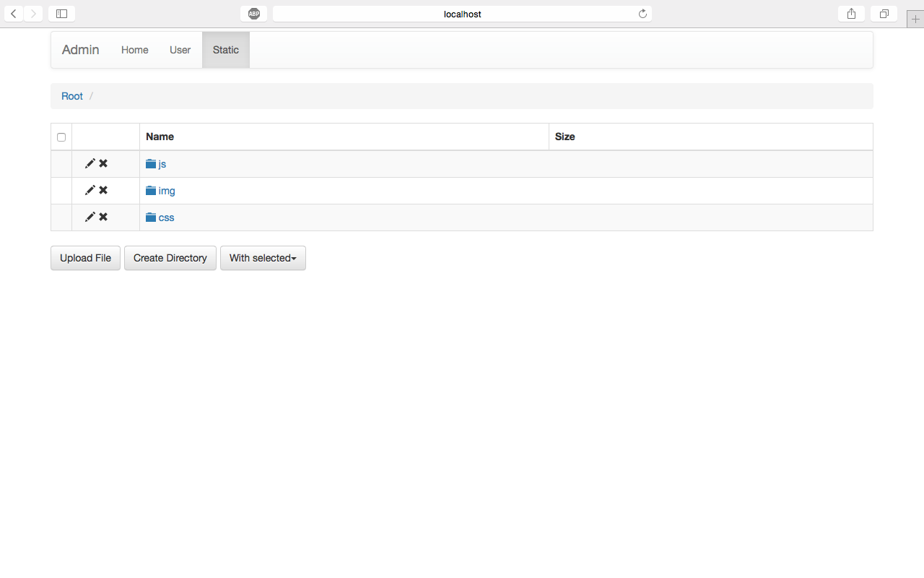
Task: Click the Share icon in Safari toolbar
Action: coord(851,14)
